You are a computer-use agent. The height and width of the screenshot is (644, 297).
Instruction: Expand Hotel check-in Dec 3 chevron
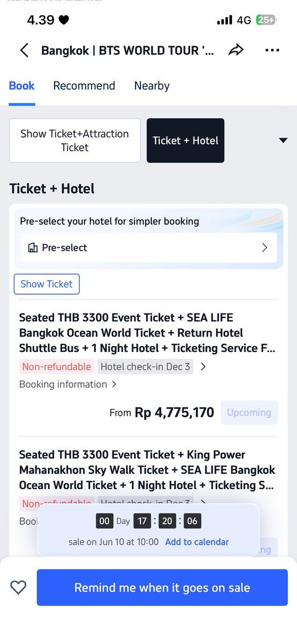[203, 367]
